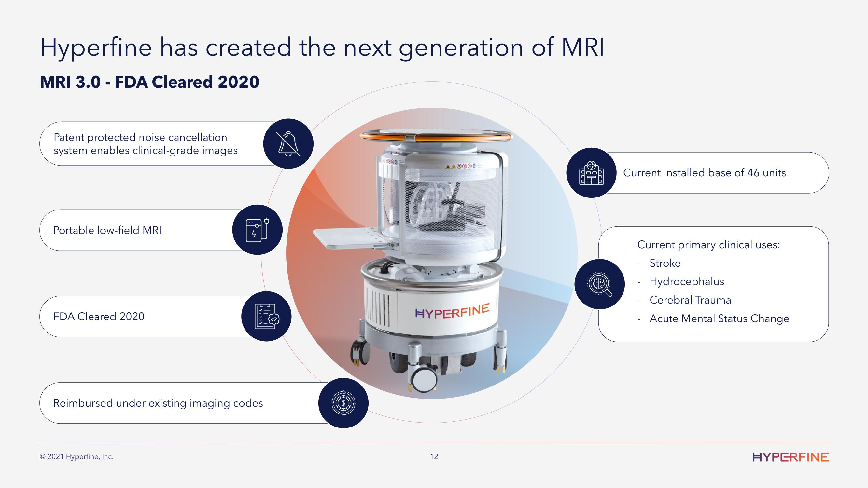Click 'Current primary clinical uses:' heading
This screenshot has width=868, height=488.
(708, 245)
